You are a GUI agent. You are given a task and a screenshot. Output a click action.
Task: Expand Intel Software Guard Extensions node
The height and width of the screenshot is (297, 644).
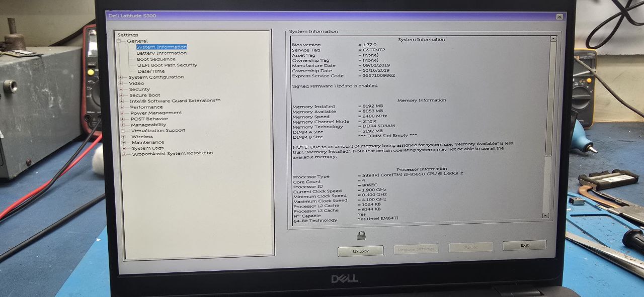[x=122, y=101]
